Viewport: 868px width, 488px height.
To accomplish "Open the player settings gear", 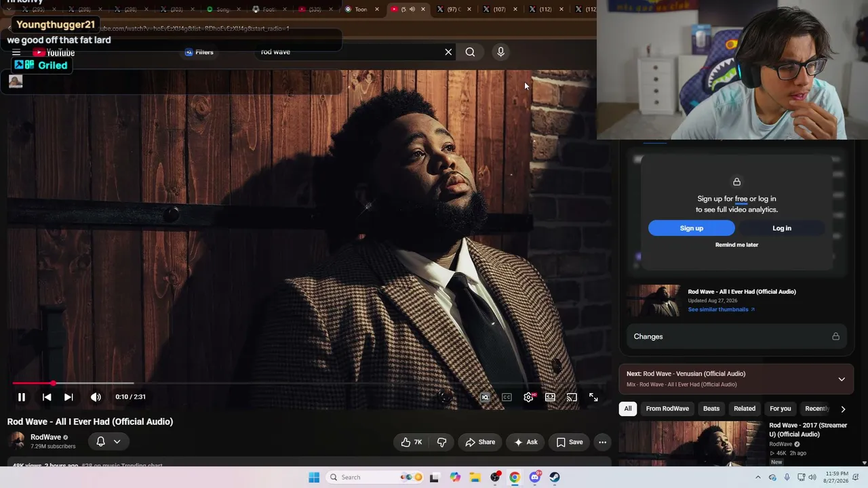I will (528, 397).
